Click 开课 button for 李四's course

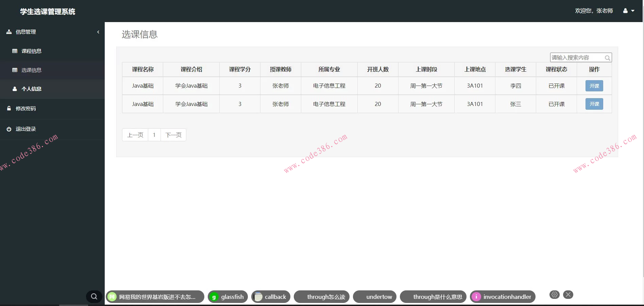click(x=594, y=86)
